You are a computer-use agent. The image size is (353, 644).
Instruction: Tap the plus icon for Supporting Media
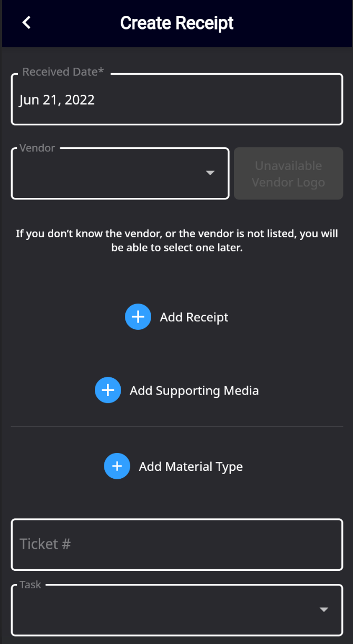(x=108, y=390)
